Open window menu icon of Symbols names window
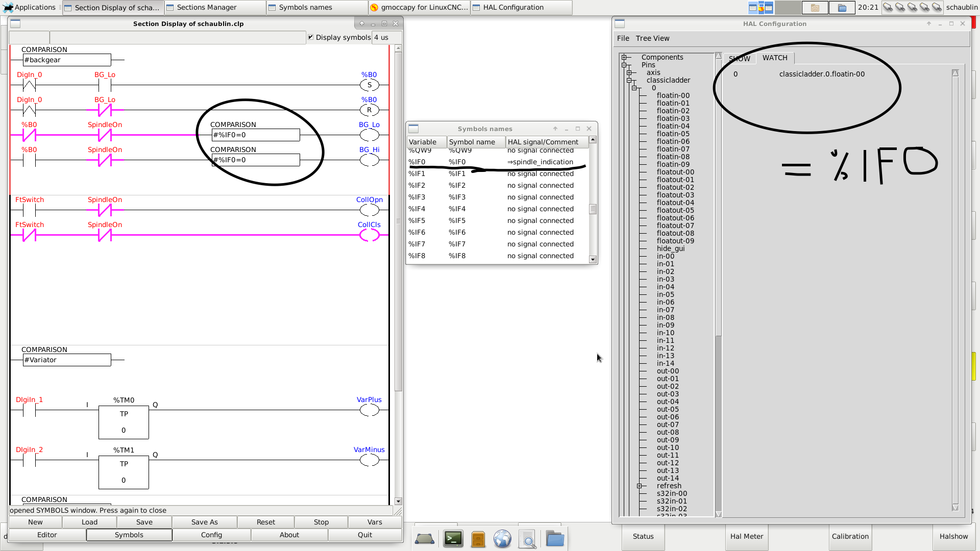980x551 pixels. 413,129
